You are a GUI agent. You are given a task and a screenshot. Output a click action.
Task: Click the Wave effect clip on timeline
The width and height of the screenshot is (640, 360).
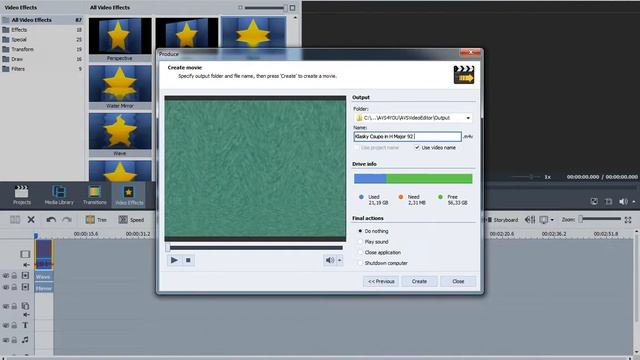(43, 276)
